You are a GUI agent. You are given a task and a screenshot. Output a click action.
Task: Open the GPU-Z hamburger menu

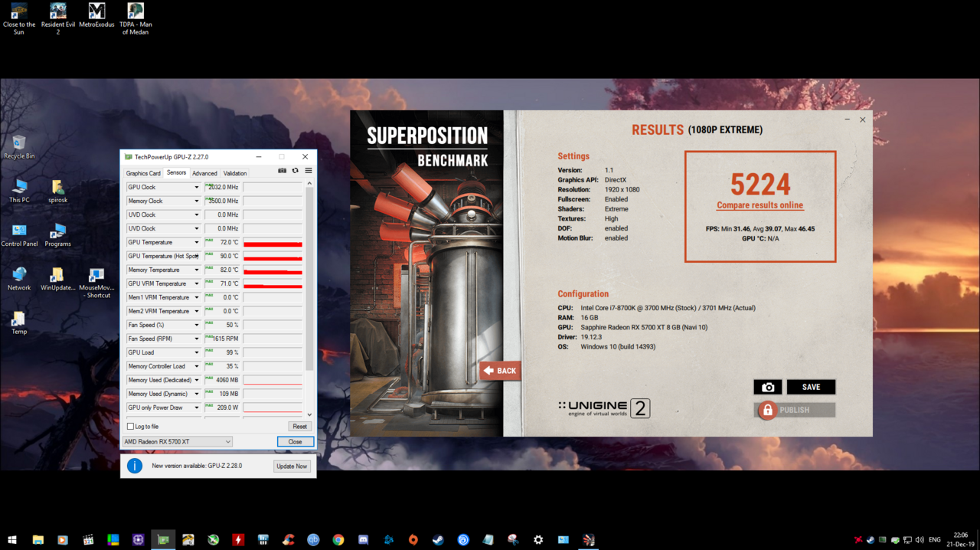pos(309,171)
